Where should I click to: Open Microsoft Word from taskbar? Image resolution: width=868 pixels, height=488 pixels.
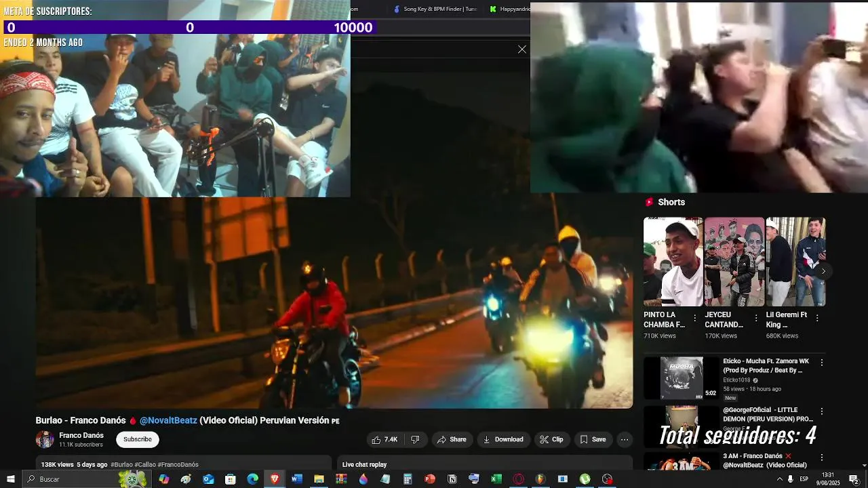pos(296,479)
